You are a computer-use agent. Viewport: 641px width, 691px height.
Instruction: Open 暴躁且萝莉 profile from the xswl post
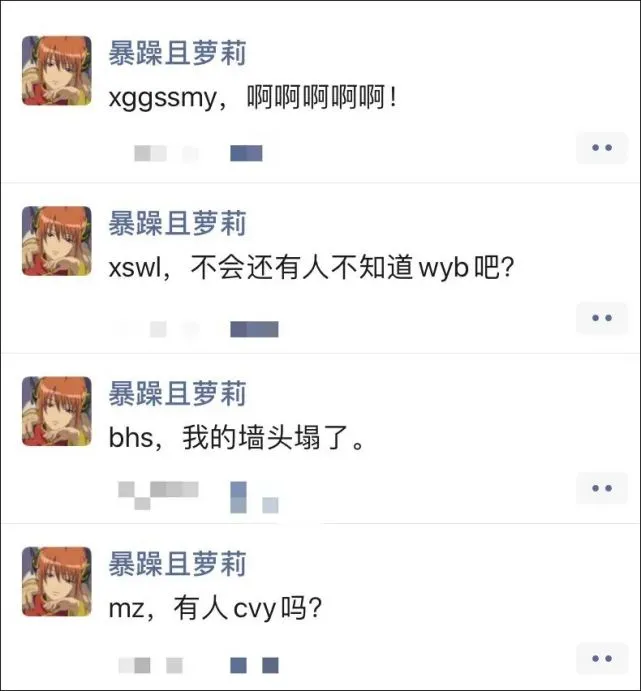coord(177,223)
